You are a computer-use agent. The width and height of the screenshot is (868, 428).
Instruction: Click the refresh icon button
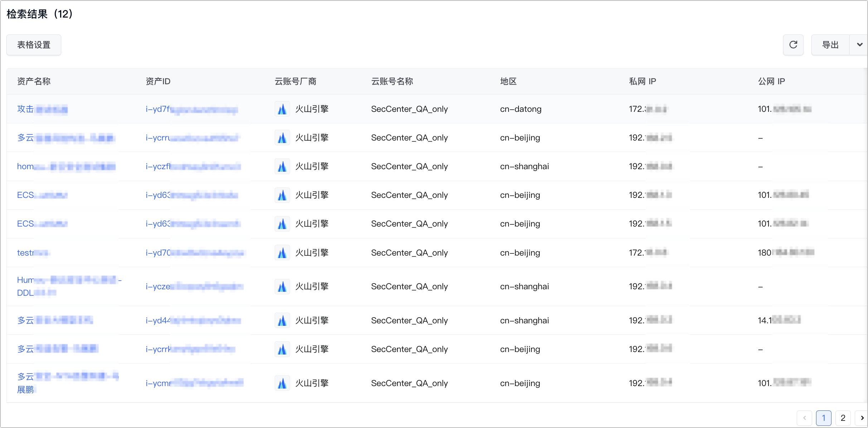click(x=793, y=45)
